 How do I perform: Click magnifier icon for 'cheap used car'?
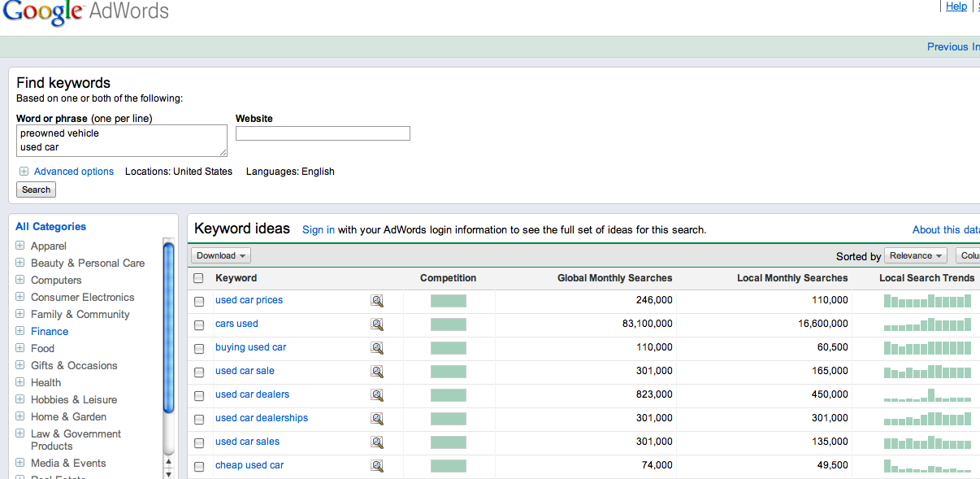click(377, 466)
